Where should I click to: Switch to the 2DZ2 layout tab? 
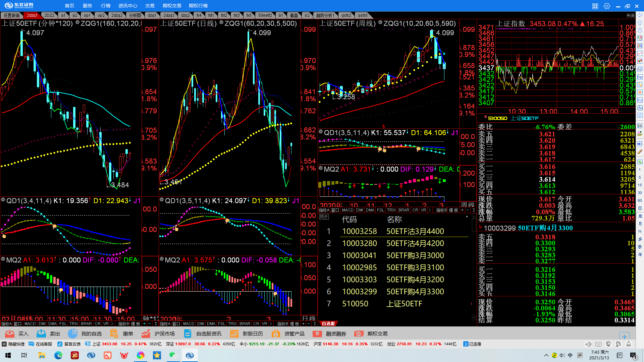49,15
